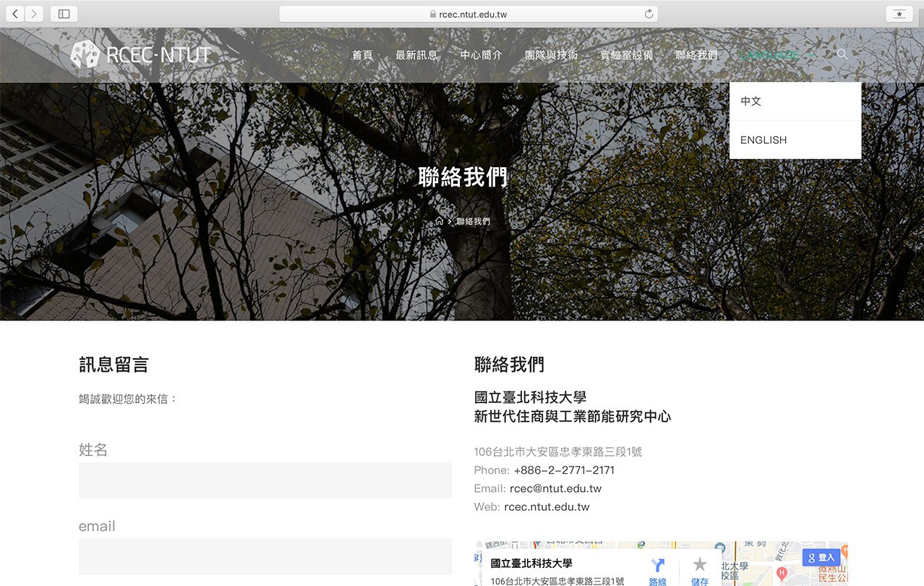
Task: Reload the page in Safari
Action: (x=649, y=14)
